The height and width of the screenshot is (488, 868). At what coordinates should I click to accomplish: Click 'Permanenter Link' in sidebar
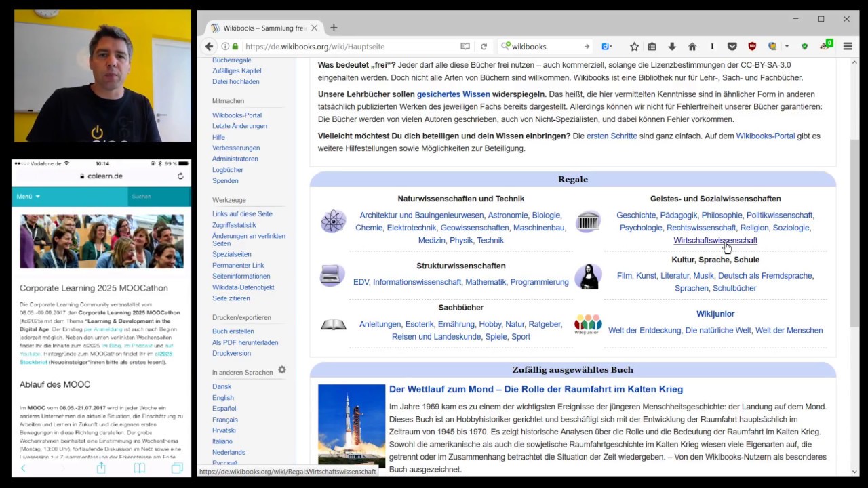[238, 265]
